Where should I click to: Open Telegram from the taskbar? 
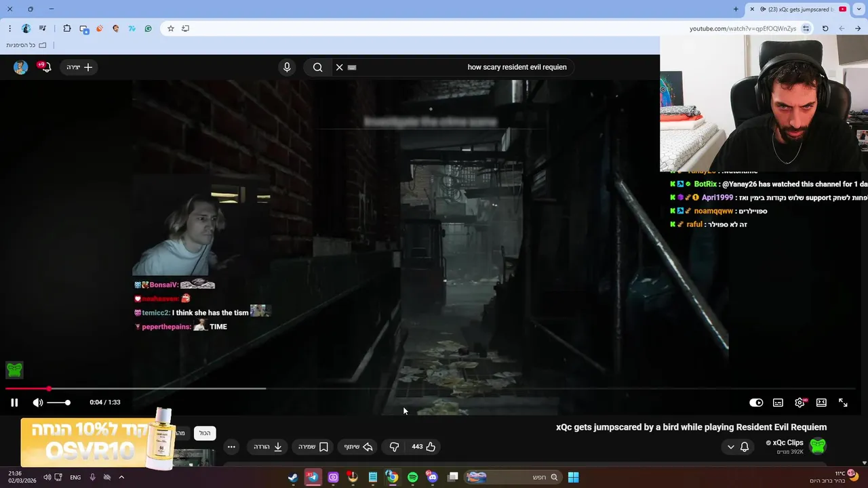tap(313, 477)
